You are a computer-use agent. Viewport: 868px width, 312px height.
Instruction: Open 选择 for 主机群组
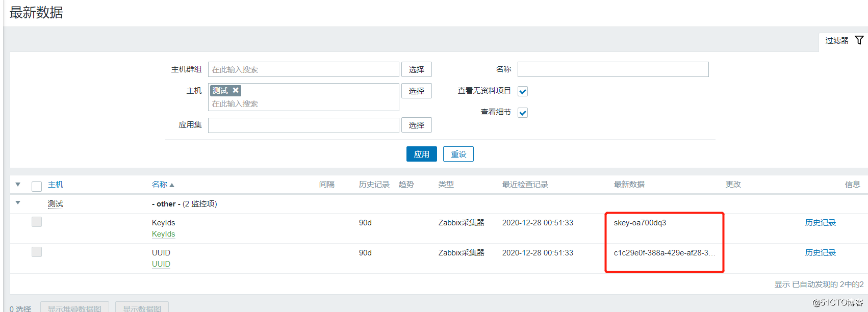pos(416,69)
